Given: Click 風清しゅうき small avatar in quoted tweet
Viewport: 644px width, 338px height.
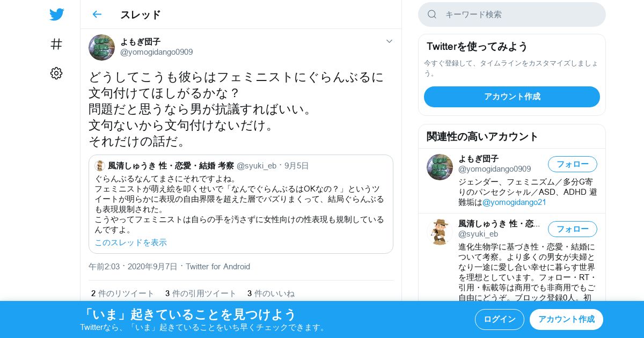Looking at the screenshot, I should coord(100,166).
